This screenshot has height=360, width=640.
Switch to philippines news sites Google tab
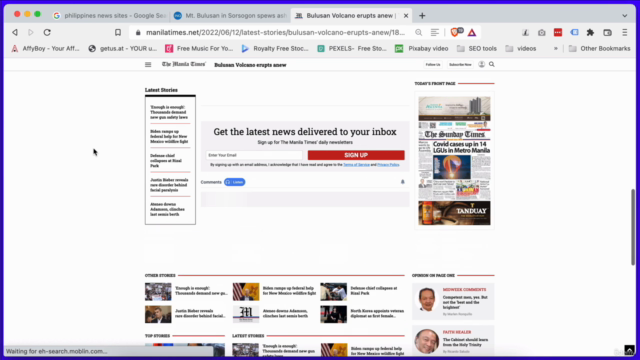click(109, 16)
